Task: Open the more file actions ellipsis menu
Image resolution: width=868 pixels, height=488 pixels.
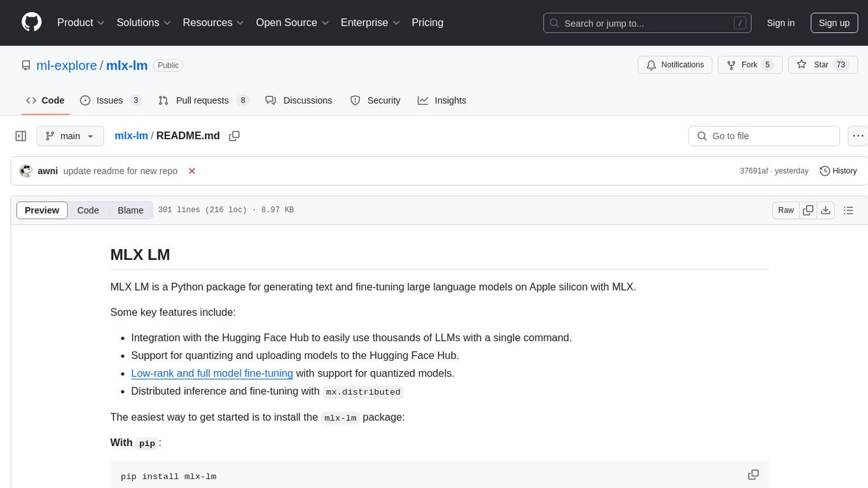Action: (858, 136)
